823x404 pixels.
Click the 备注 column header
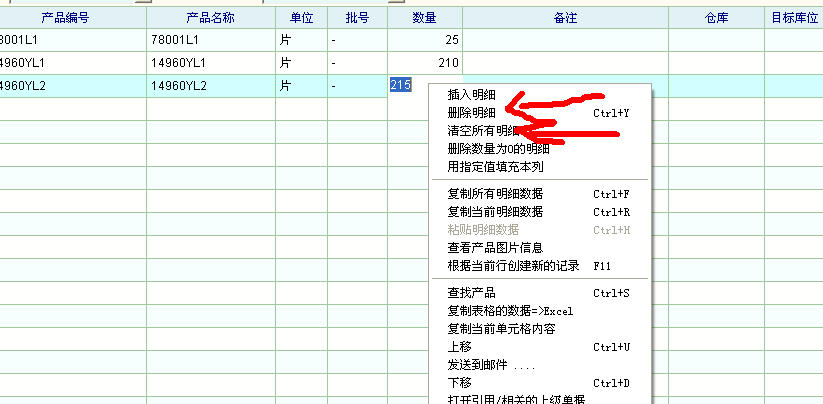pos(565,18)
